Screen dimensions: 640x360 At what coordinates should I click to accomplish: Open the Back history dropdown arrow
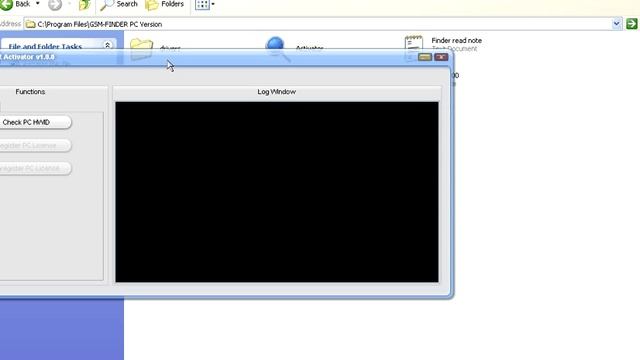[38, 4]
